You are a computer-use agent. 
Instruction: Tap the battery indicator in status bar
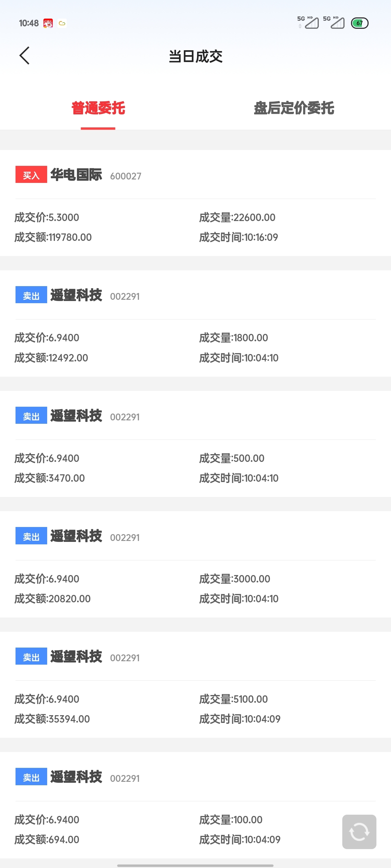coord(360,23)
